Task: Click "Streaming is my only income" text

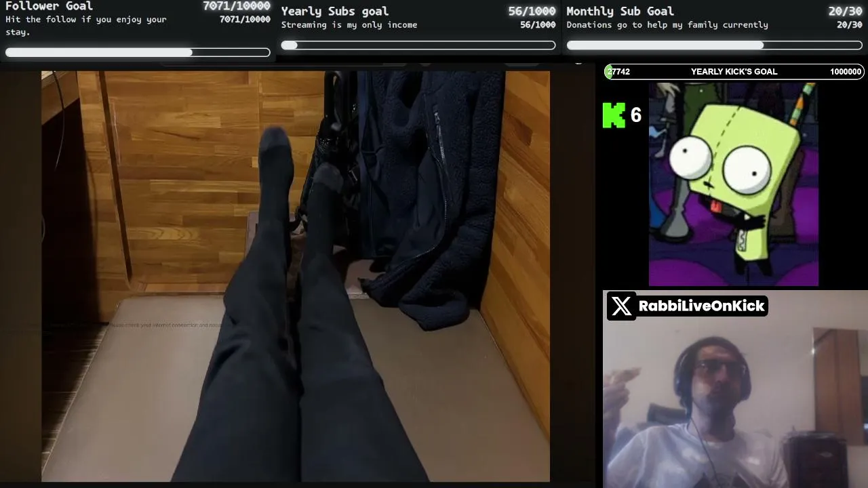Action: click(349, 25)
